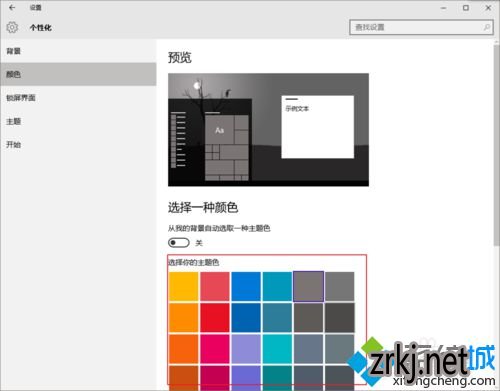The width and height of the screenshot is (500, 391).
Task: Maximize the settings window
Action: [x=466, y=7]
